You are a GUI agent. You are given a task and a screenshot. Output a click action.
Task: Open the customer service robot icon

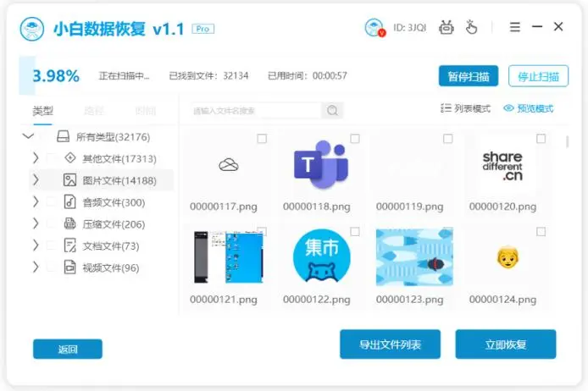(447, 27)
